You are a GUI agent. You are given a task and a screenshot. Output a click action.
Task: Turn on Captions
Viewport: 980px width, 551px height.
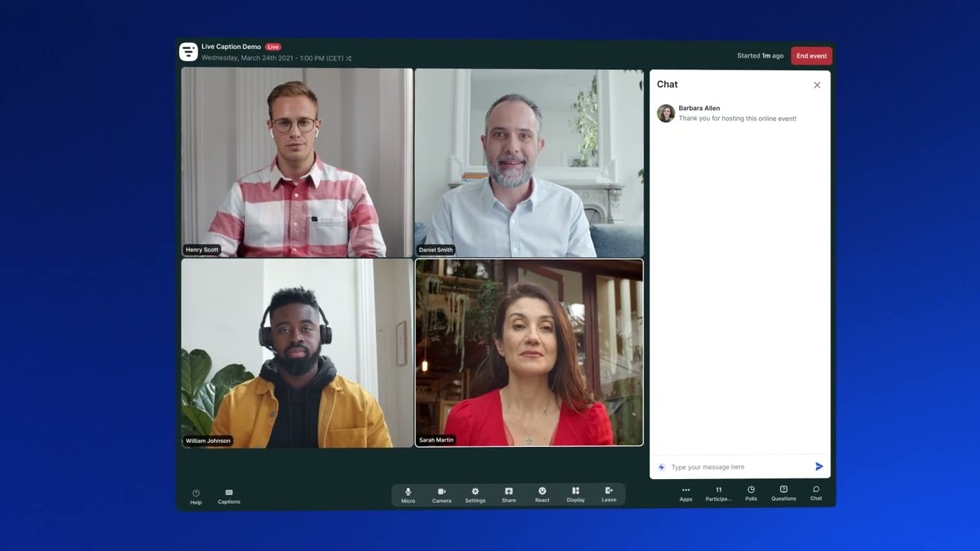[229, 497]
